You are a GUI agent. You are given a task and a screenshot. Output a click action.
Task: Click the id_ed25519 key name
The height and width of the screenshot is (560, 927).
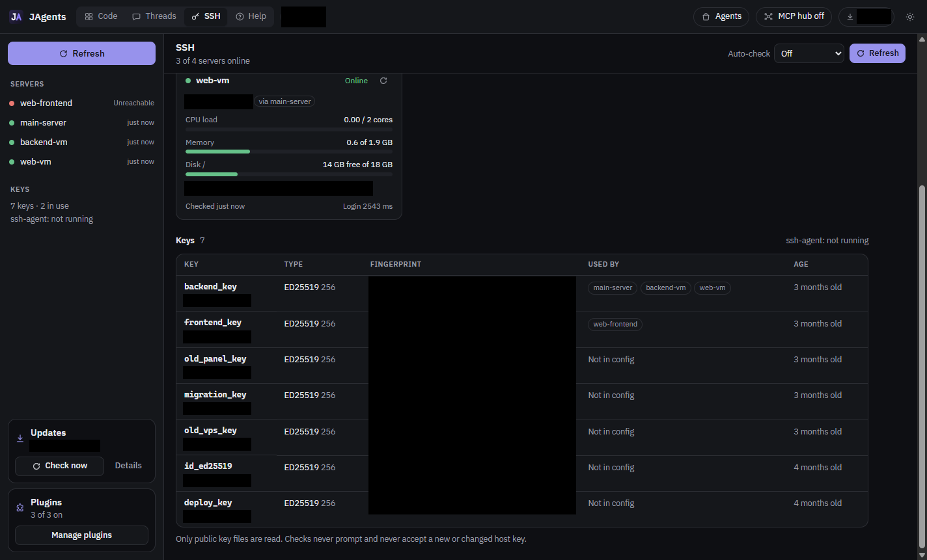(208, 466)
